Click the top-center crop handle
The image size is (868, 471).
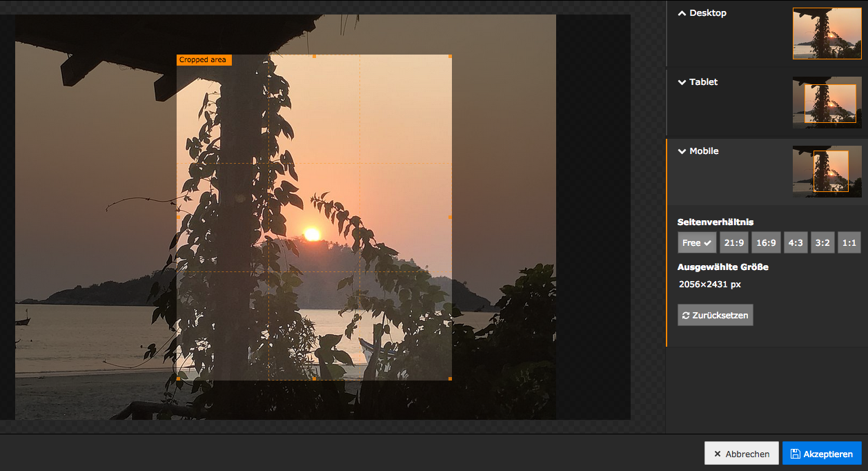tap(315, 56)
